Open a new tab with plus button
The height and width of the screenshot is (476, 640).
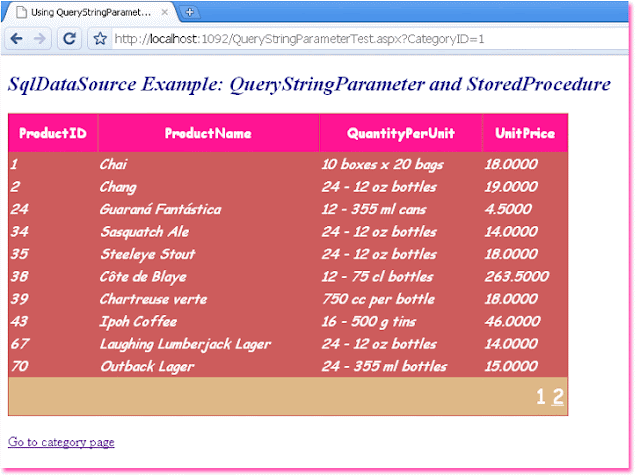click(x=189, y=12)
